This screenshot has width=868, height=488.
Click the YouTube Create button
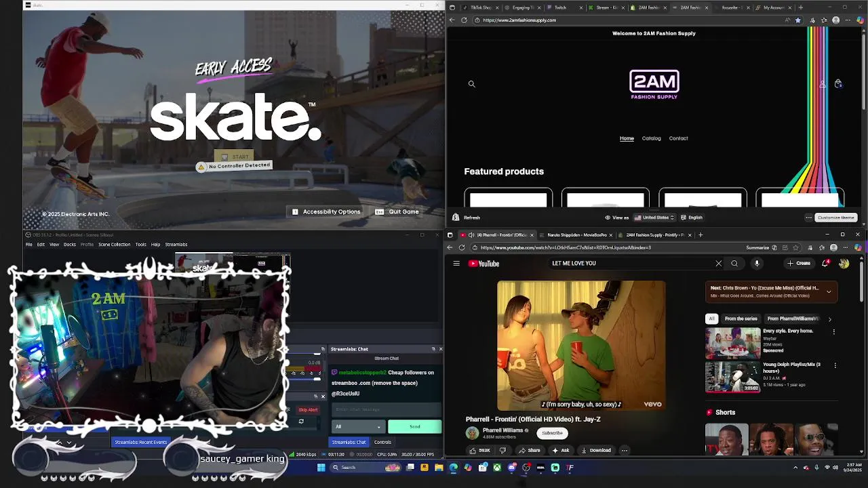(799, 264)
